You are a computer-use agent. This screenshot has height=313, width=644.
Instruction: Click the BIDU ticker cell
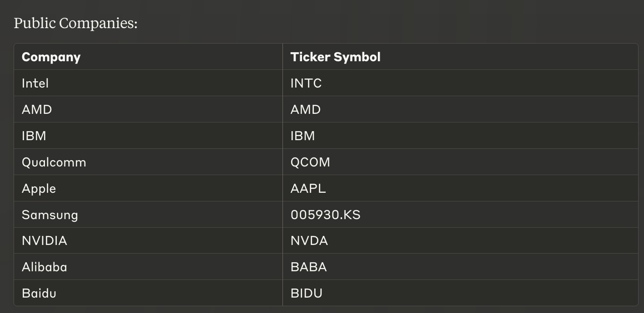click(x=460, y=293)
